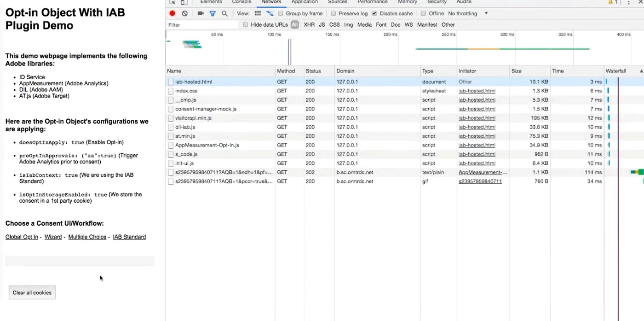Sort by Status column header

[318, 71]
